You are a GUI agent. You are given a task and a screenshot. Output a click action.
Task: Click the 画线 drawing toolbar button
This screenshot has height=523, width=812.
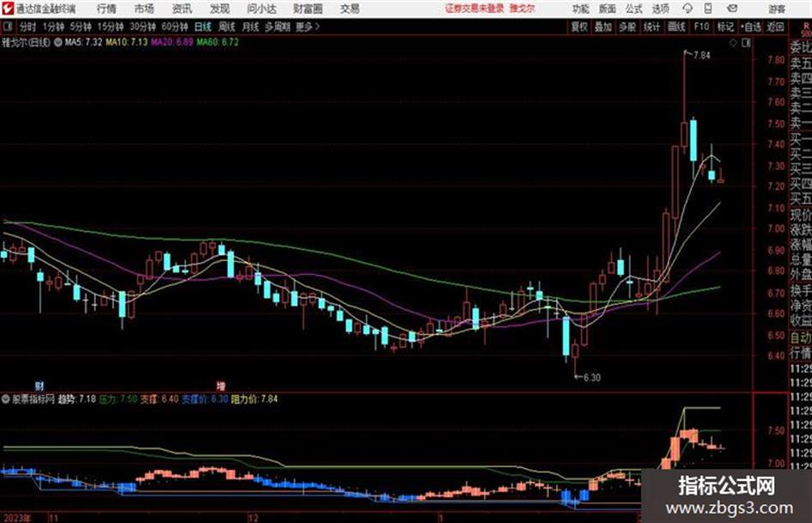676,27
